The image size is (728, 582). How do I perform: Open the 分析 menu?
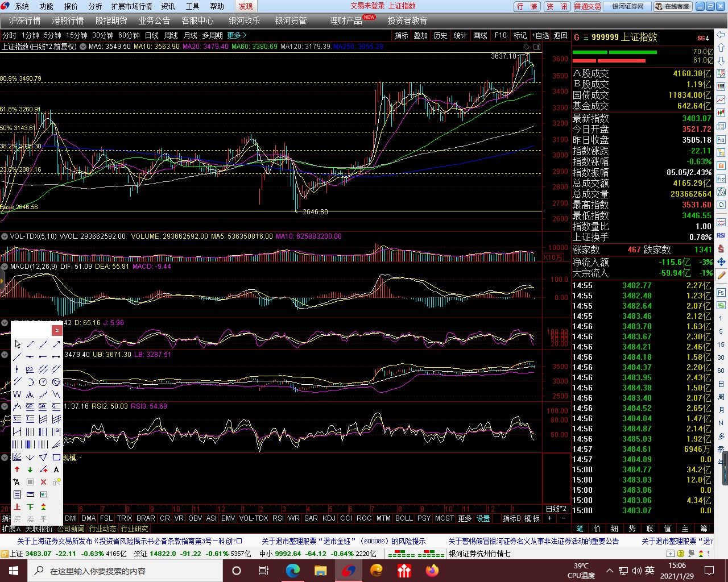pyautogui.click(x=95, y=6)
